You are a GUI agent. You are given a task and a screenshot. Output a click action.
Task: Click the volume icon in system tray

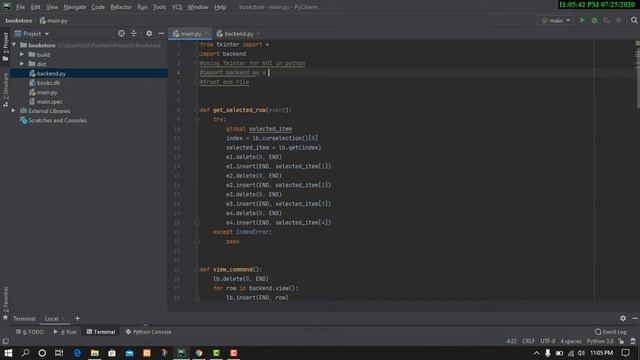(x=581, y=353)
